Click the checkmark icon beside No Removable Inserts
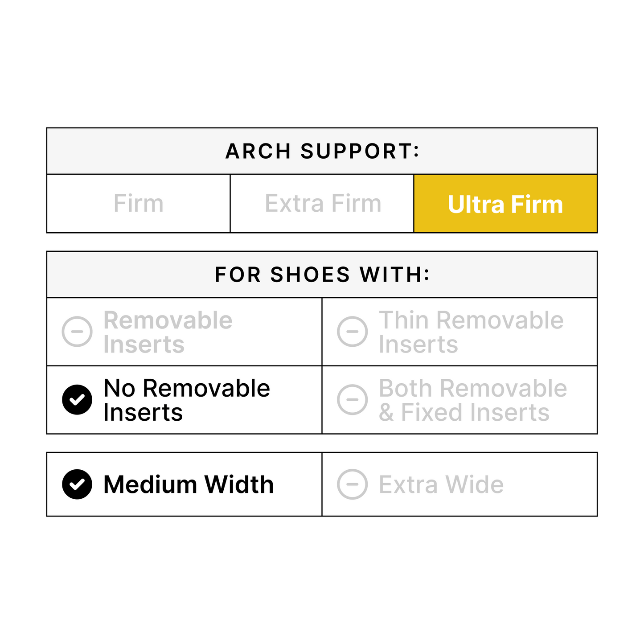644x644 pixels. [x=77, y=400]
